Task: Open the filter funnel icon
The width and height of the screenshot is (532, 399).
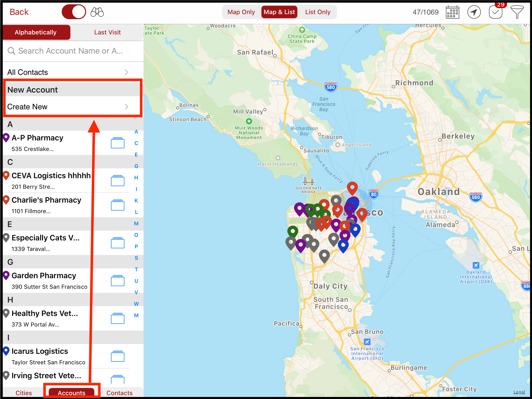Action: tap(517, 12)
